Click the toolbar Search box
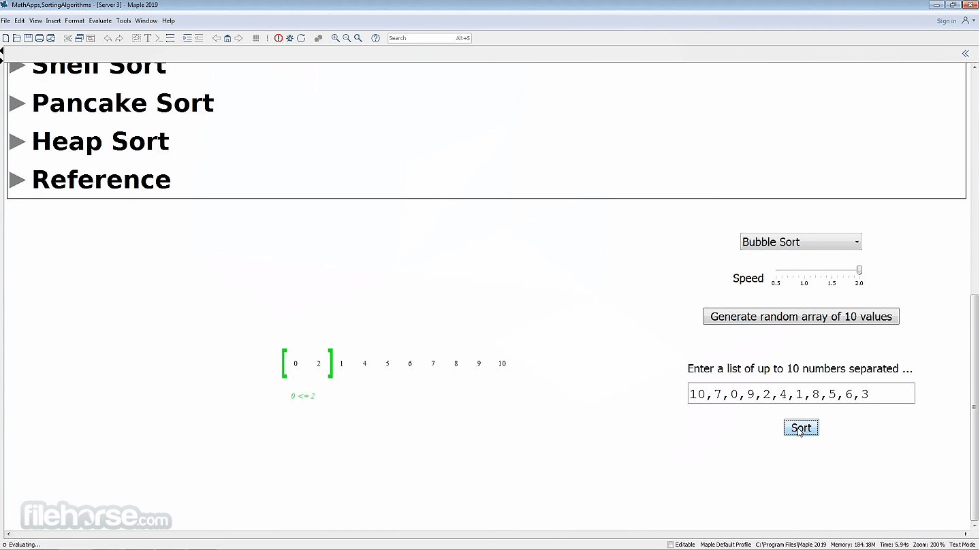The height and width of the screenshot is (550, 980). tap(430, 38)
